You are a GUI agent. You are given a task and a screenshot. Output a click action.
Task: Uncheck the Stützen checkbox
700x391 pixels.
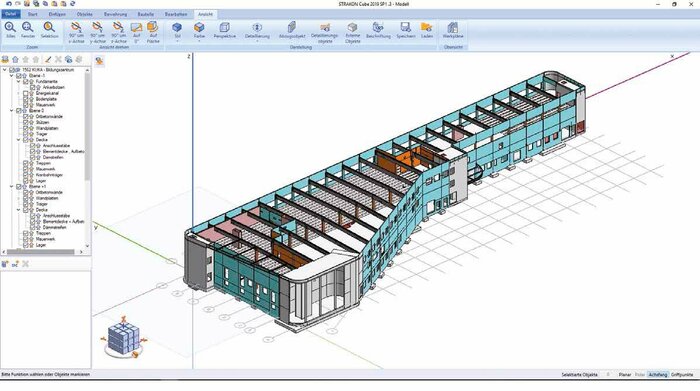[26, 122]
